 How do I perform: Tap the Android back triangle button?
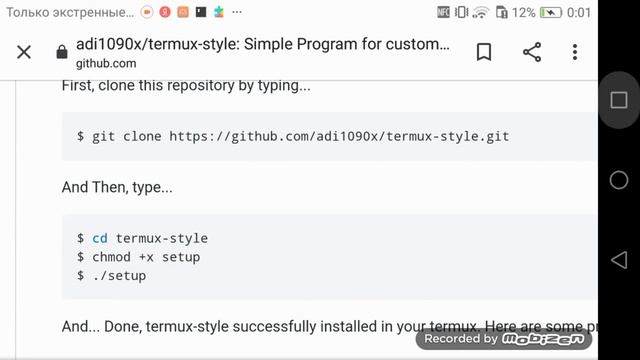click(x=619, y=260)
